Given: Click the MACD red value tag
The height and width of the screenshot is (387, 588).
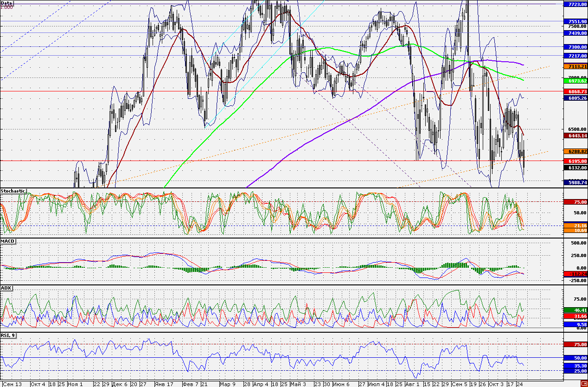Looking at the screenshot, I should click(x=575, y=274).
